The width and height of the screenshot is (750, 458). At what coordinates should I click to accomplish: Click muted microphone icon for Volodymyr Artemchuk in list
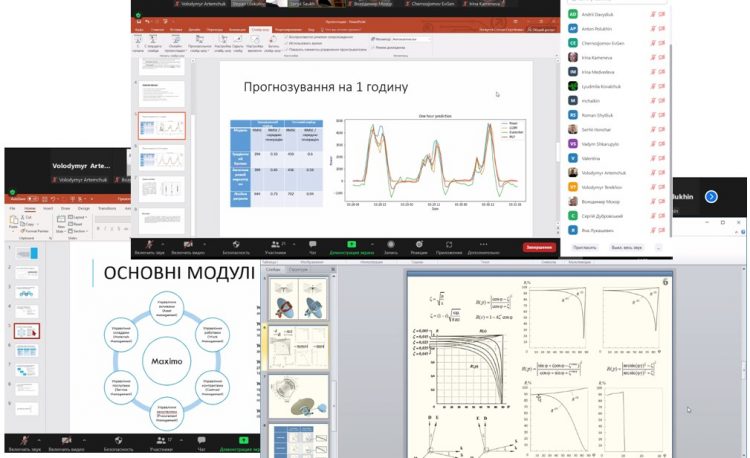click(x=653, y=173)
